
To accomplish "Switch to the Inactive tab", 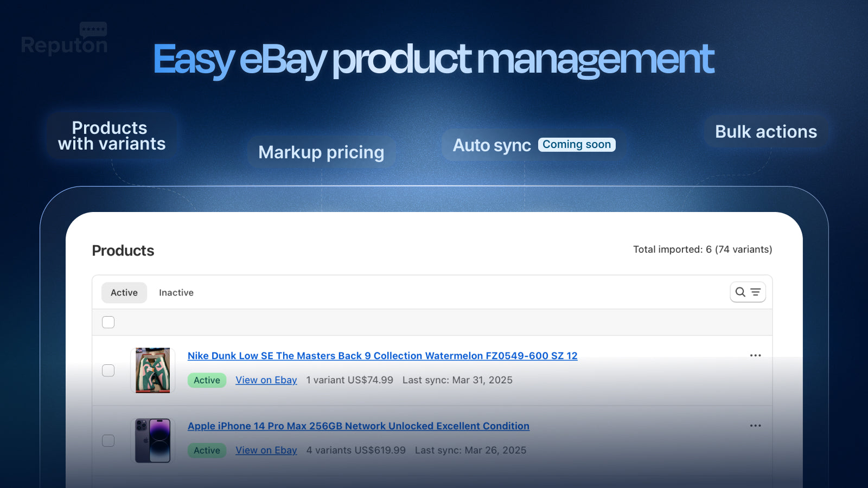I will (x=176, y=292).
